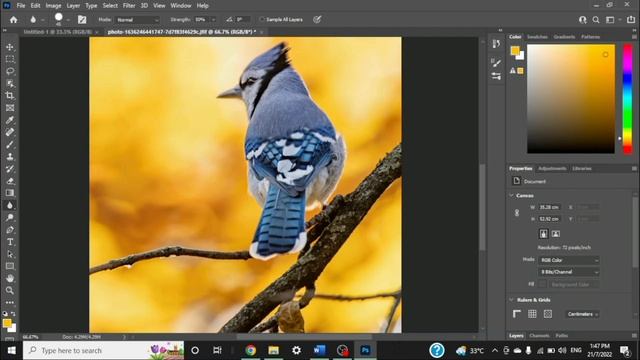Open Microsoft Word from the taskbar
The width and height of the screenshot is (640, 360).
click(320, 350)
